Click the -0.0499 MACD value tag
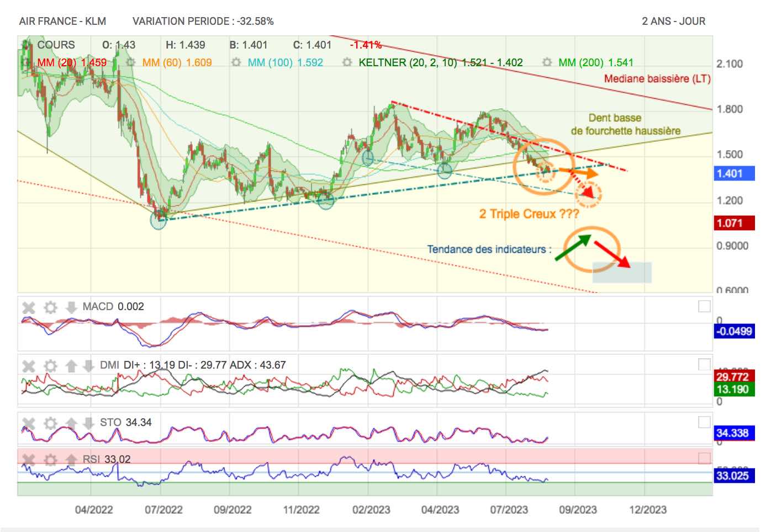771x532 pixels. click(x=734, y=331)
